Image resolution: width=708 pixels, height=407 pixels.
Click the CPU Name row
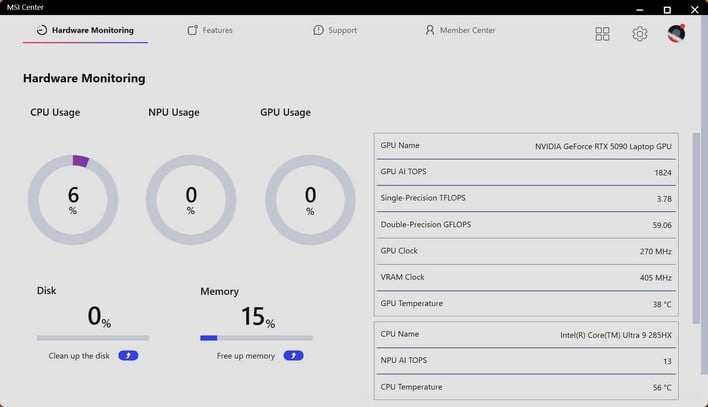click(526, 334)
